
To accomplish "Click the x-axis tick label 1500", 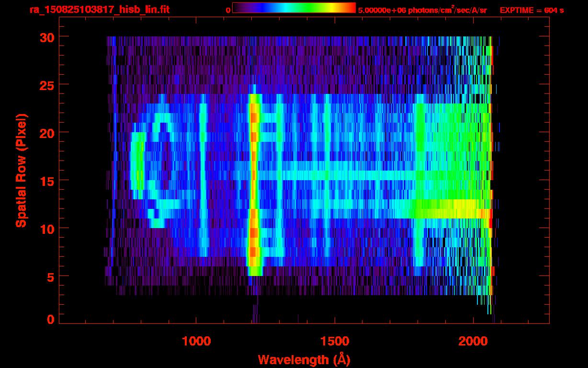I will point(335,341).
